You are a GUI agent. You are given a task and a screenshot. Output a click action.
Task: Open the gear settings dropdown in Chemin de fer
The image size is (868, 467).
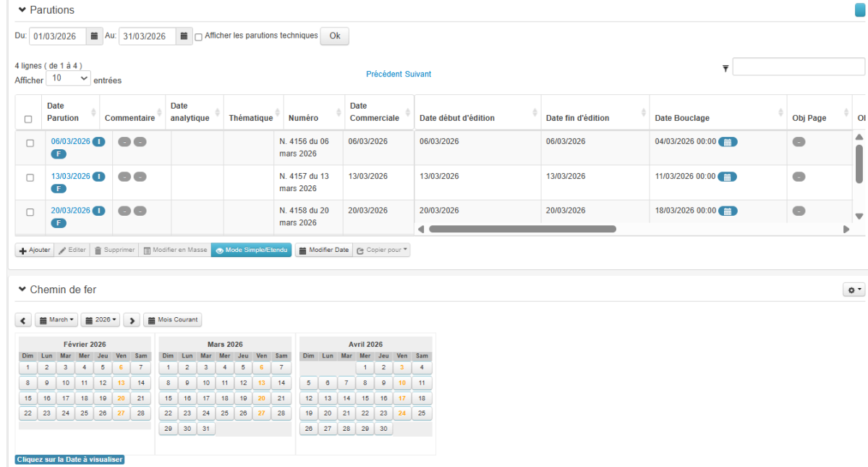pos(854,290)
